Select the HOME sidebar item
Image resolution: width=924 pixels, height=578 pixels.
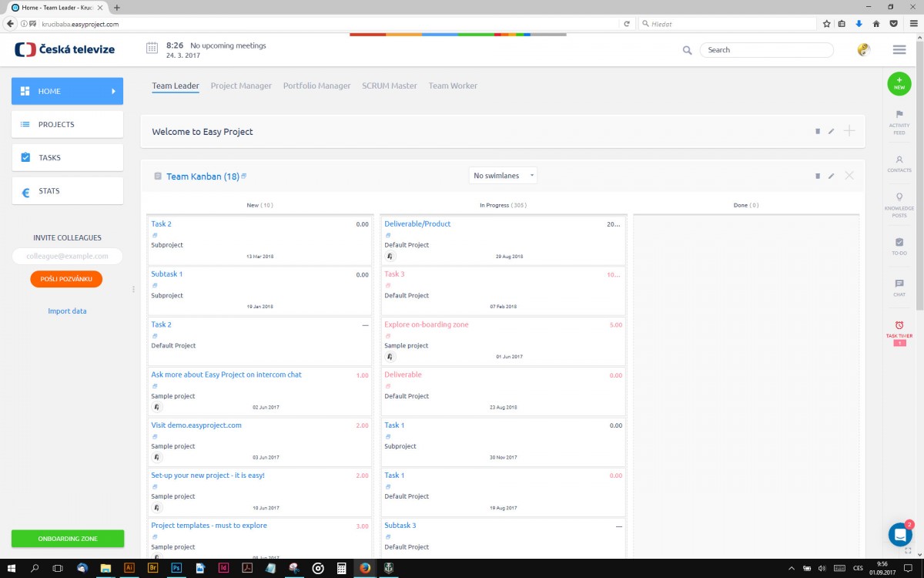[x=67, y=91]
